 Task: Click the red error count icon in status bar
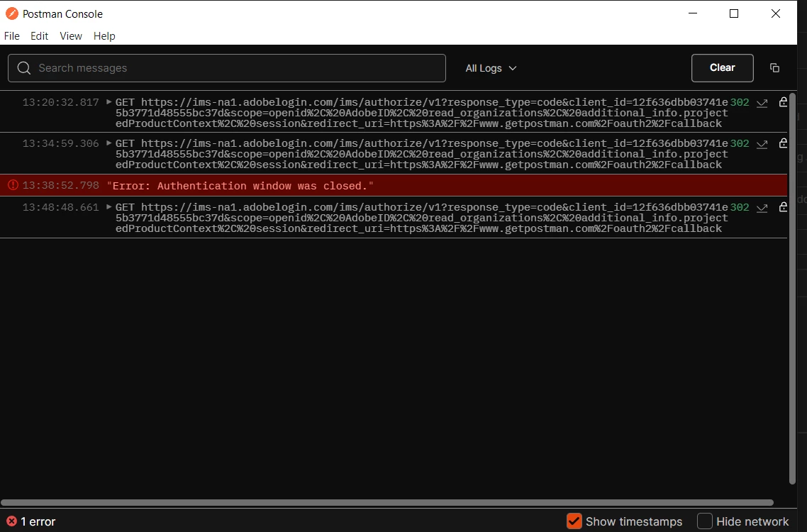tap(11, 521)
